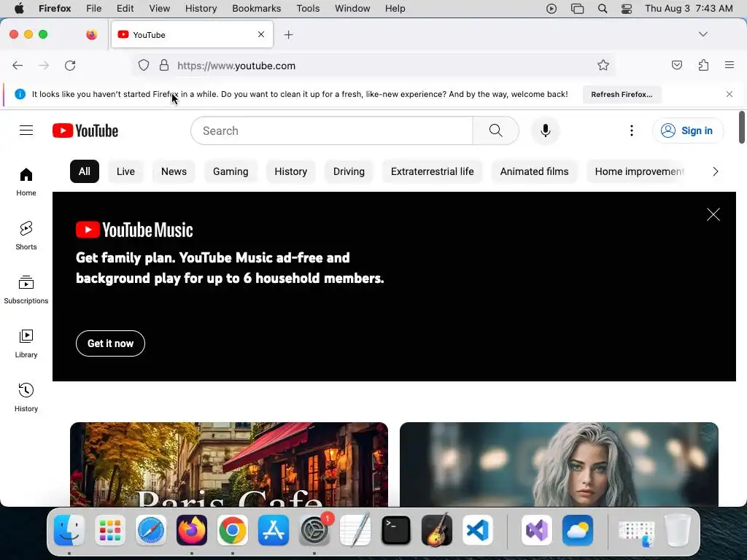Dismiss the Firefox refresh notification bar
This screenshot has width=747, height=560.
[x=729, y=94]
